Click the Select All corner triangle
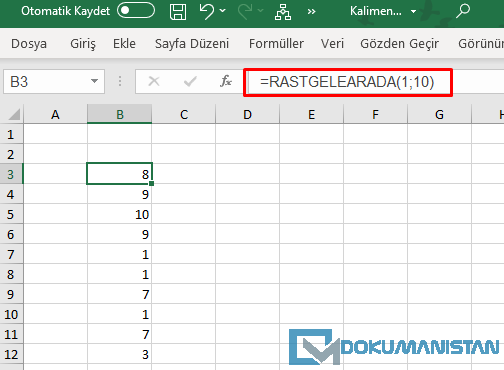This screenshot has width=504, height=370. (x=14, y=114)
